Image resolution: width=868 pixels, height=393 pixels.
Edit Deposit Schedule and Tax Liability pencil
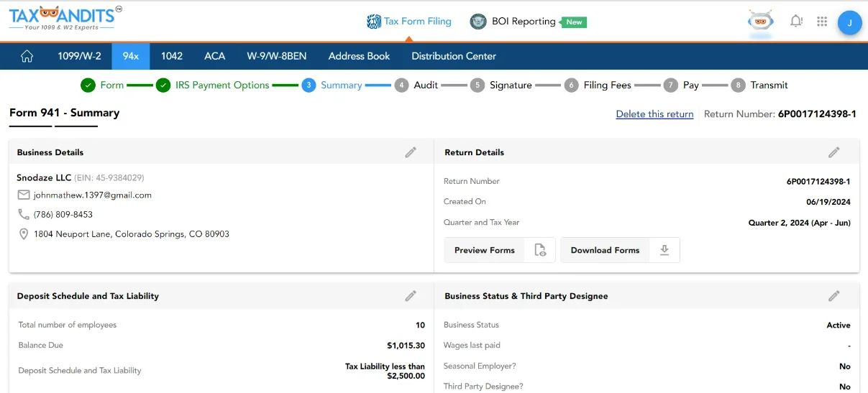click(x=411, y=296)
